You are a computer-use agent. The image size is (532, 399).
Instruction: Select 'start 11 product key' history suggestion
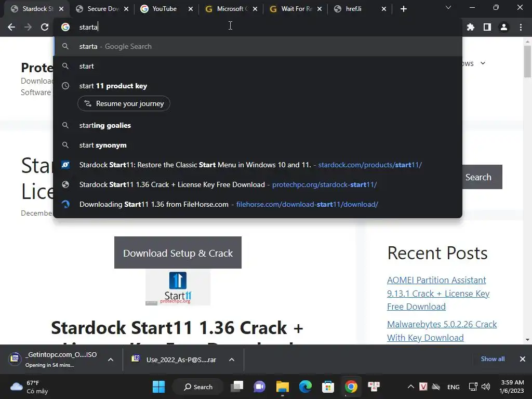point(258,86)
